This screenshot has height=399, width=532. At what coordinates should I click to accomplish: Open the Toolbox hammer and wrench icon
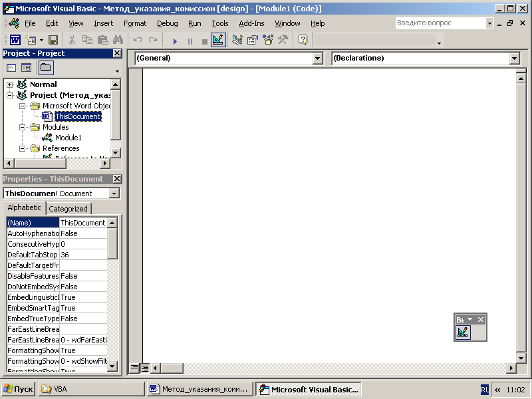[x=283, y=40]
